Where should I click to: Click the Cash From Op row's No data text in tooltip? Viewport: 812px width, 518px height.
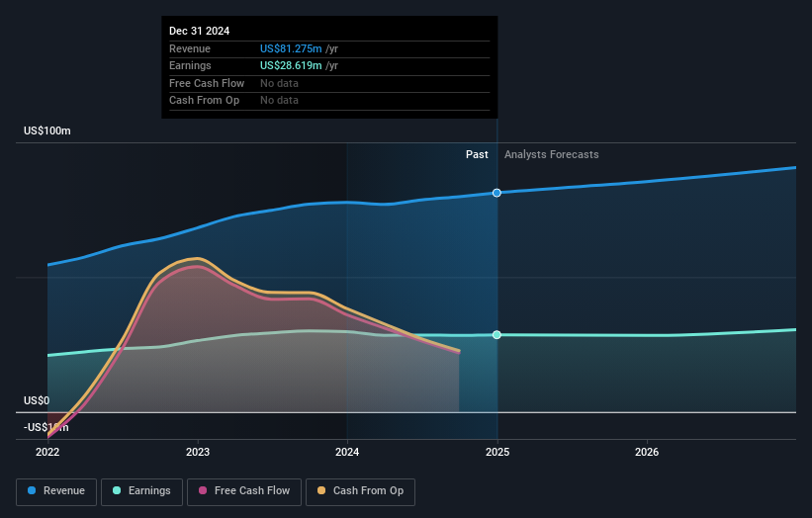(x=279, y=101)
